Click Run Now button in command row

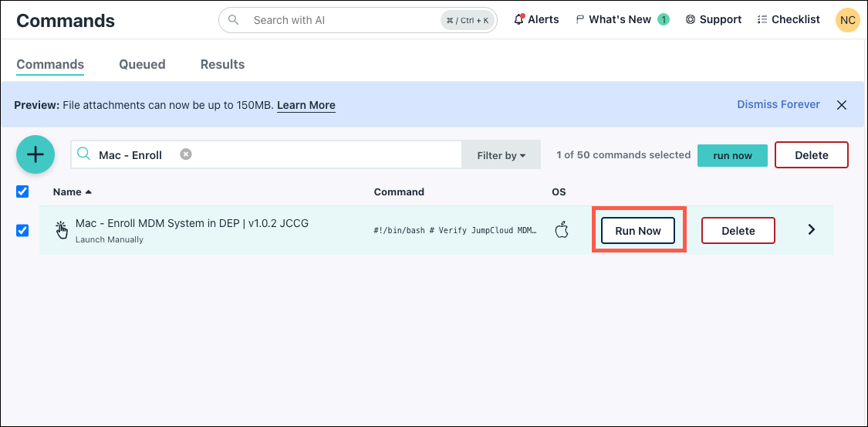pos(638,231)
